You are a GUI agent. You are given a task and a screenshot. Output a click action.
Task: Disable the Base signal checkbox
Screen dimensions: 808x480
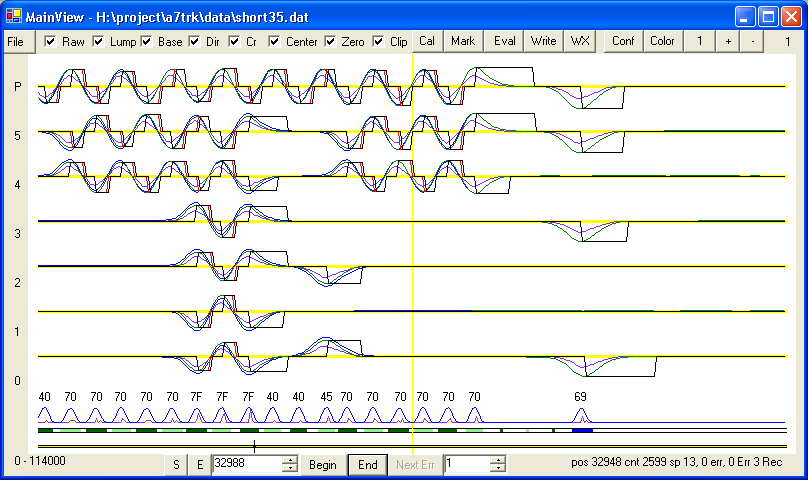pos(146,42)
